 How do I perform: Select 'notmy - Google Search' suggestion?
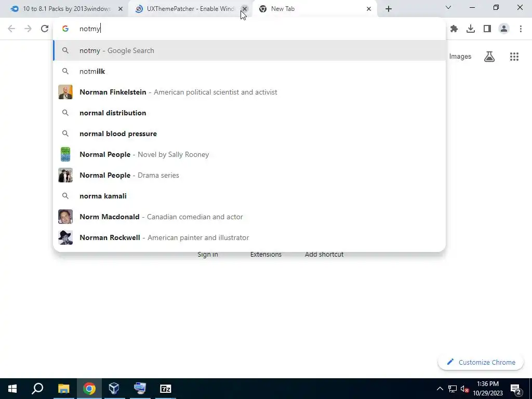[x=249, y=50]
